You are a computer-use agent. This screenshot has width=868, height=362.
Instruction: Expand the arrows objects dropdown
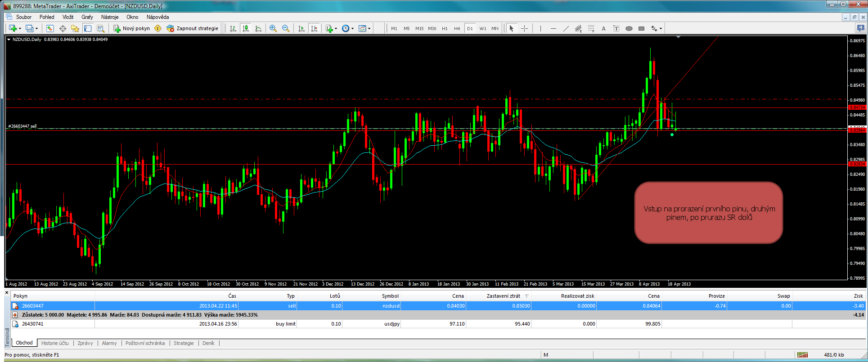[x=661, y=28]
